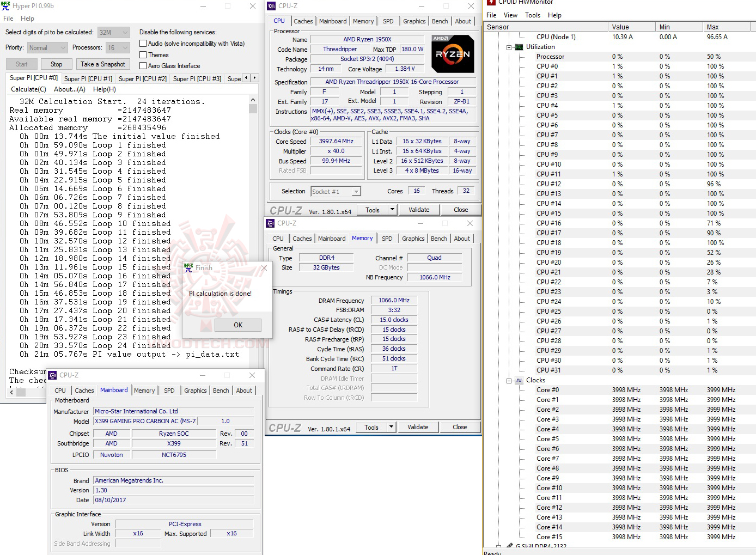Click OK in the Finish dialog
This screenshot has width=756, height=555.
[238, 325]
